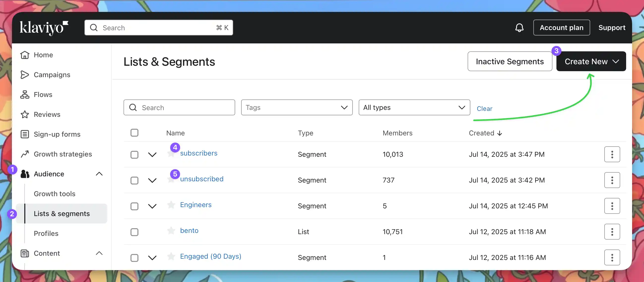
Task: Open the notifications bell
Action: pos(520,28)
